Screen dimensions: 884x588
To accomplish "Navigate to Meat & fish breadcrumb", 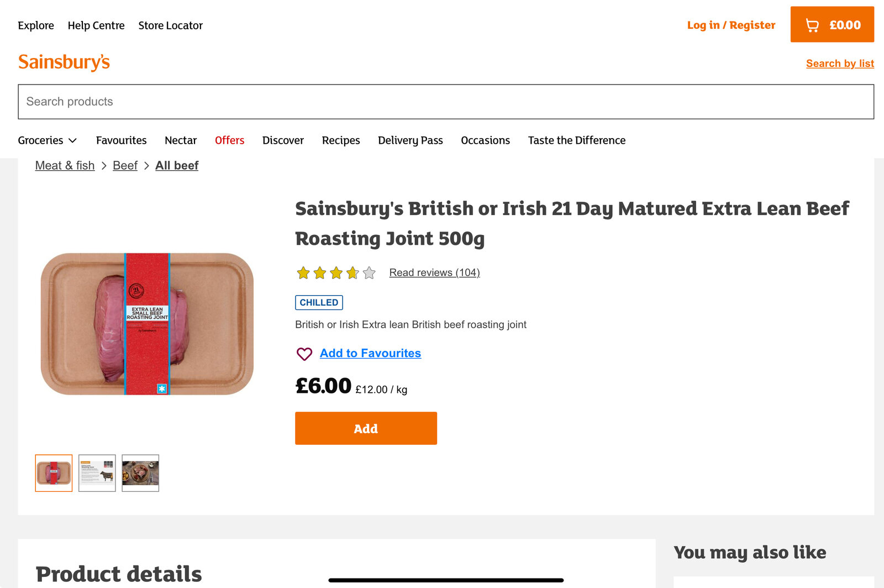I will click(65, 166).
